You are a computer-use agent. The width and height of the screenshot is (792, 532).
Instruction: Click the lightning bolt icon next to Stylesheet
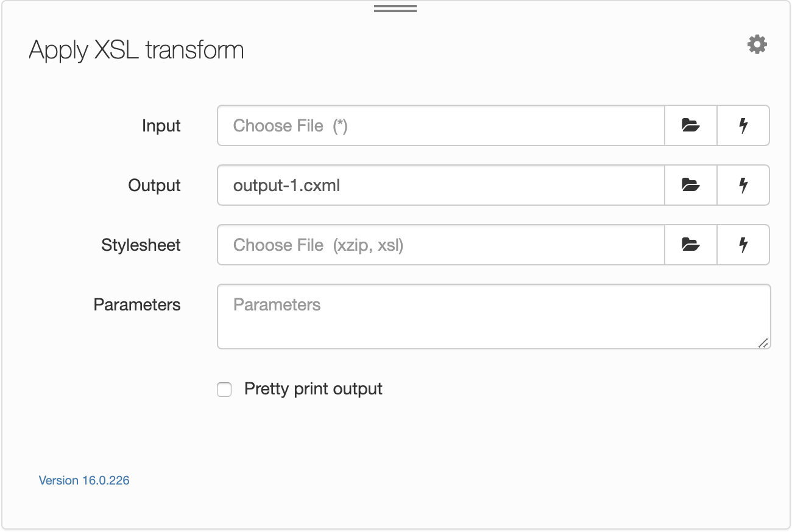[x=743, y=245]
